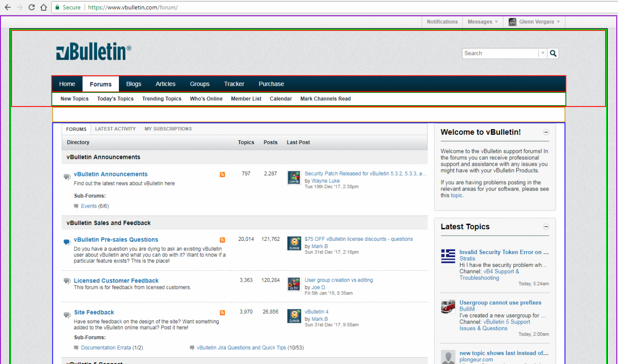Open the Member List
This screenshot has width=618, height=364.
(x=246, y=99)
